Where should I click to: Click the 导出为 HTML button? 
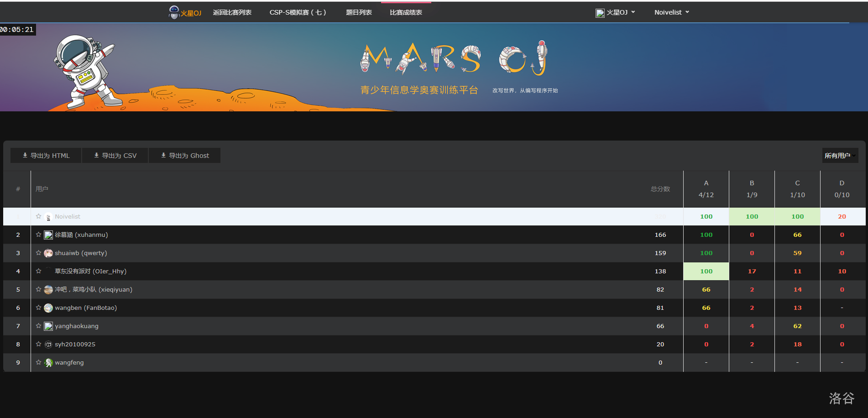46,156
